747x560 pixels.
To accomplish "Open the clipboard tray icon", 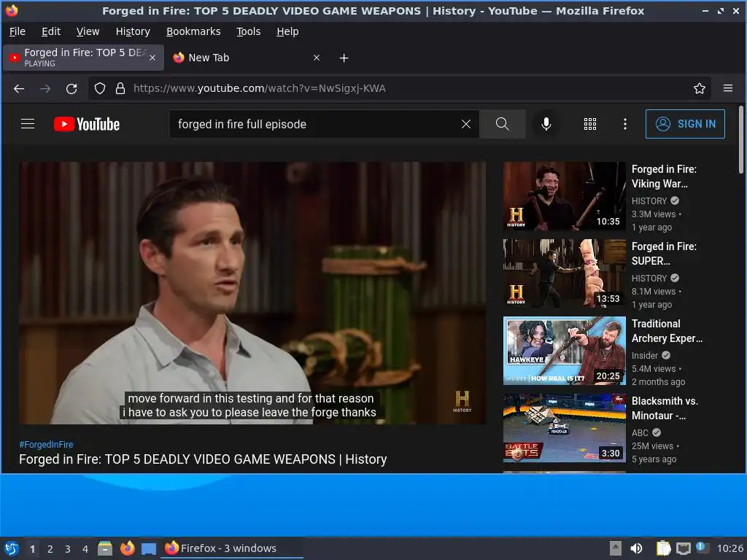I will coord(663,548).
